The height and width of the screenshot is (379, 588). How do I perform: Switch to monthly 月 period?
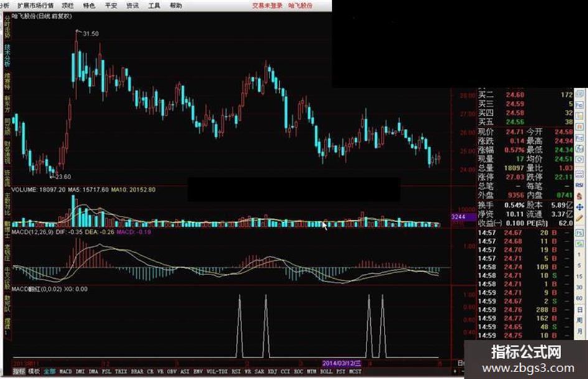tap(580, 331)
